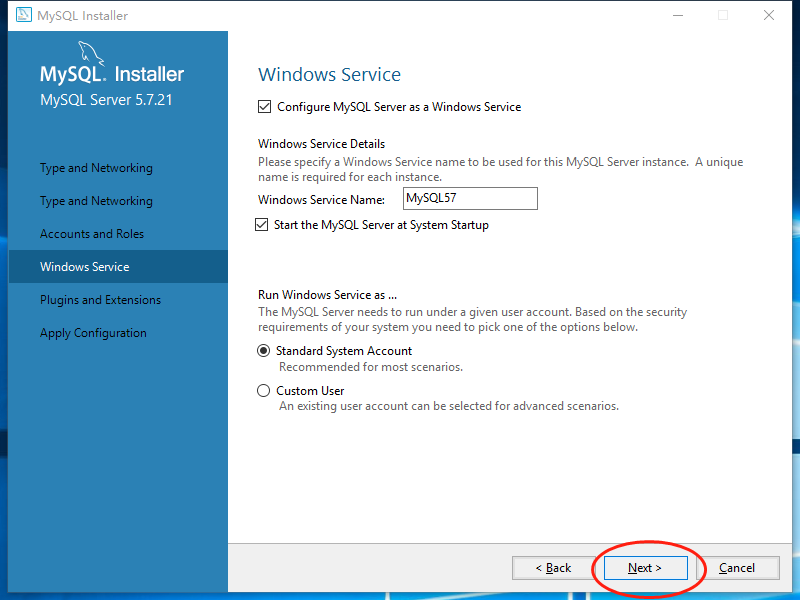Click the Run Windows Service as ... label
Screen dimensions: 800x600
(328, 295)
